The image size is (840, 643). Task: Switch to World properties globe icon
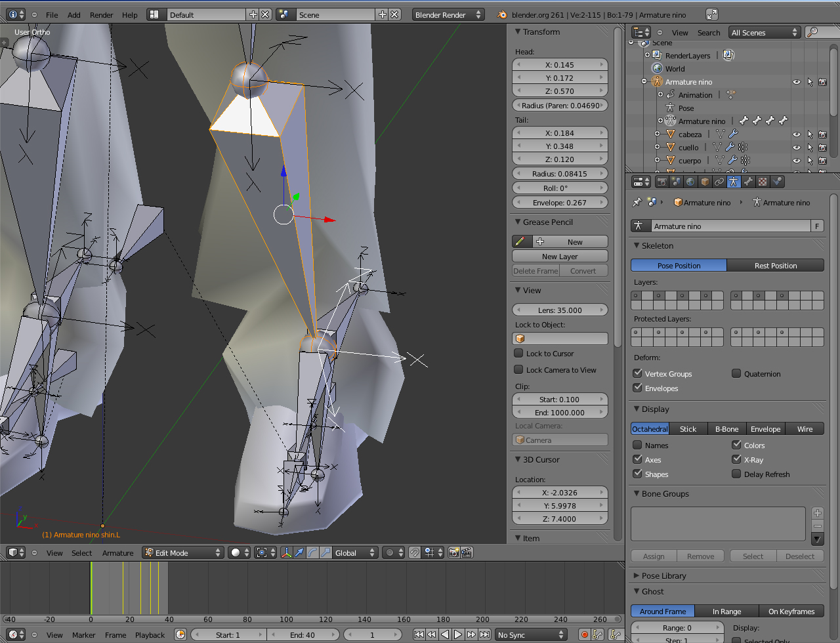(690, 182)
